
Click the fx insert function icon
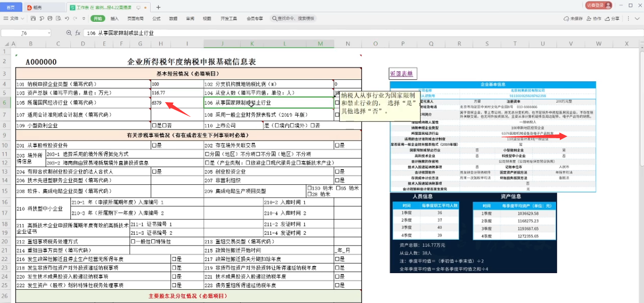(78, 33)
